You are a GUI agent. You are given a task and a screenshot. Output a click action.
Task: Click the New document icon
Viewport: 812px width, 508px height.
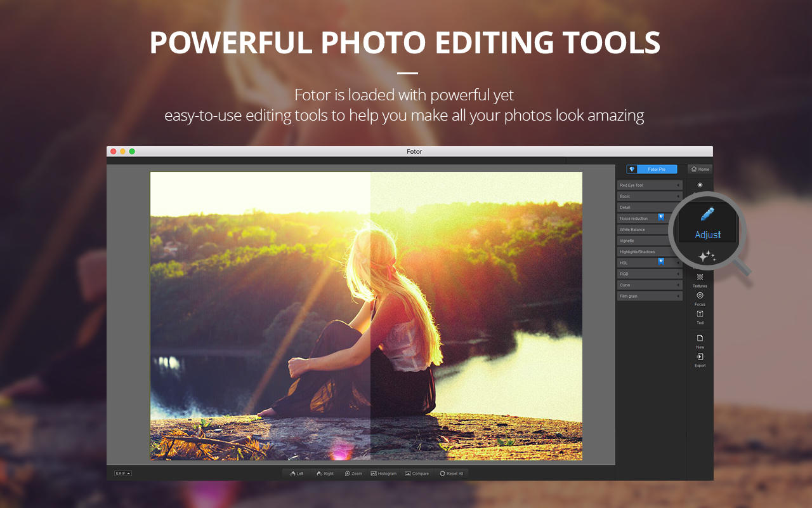click(700, 338)
